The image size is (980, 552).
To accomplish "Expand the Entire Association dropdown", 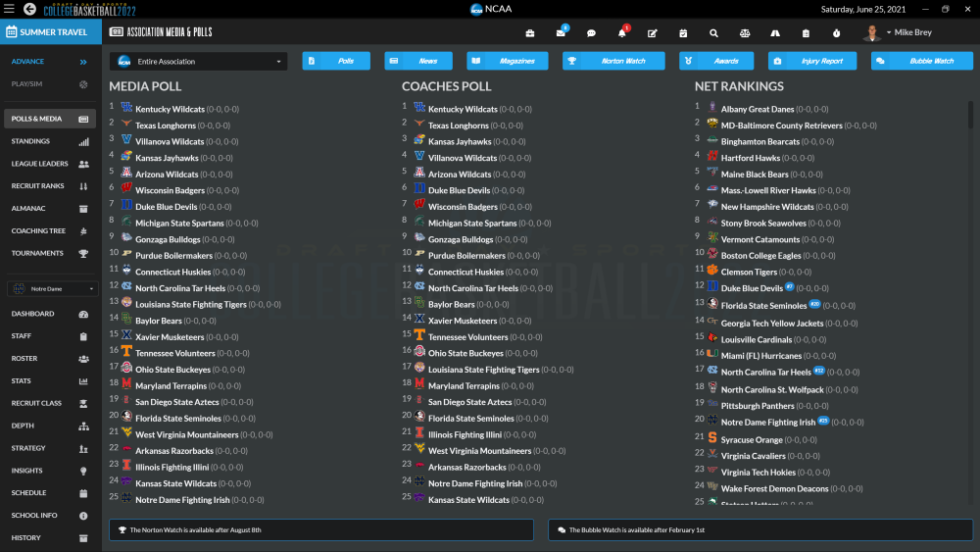I will 197,62.
